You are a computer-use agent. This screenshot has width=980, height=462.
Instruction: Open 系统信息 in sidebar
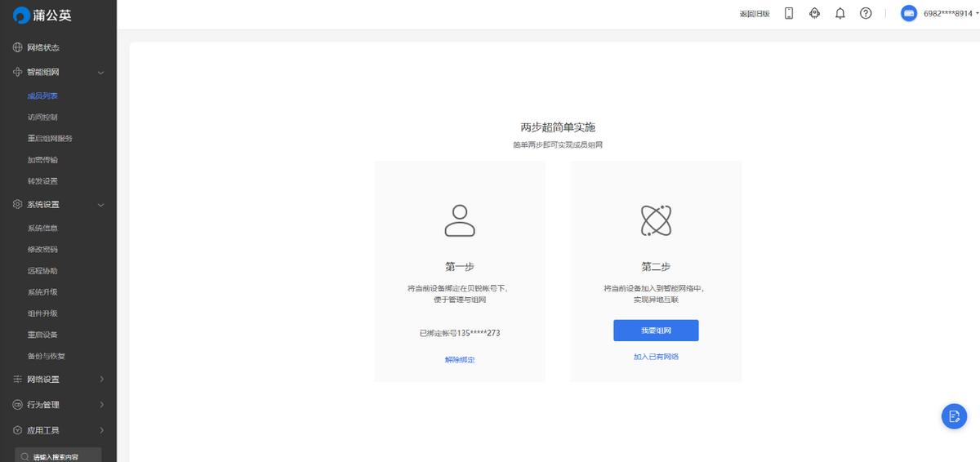[x=42, y=228]
